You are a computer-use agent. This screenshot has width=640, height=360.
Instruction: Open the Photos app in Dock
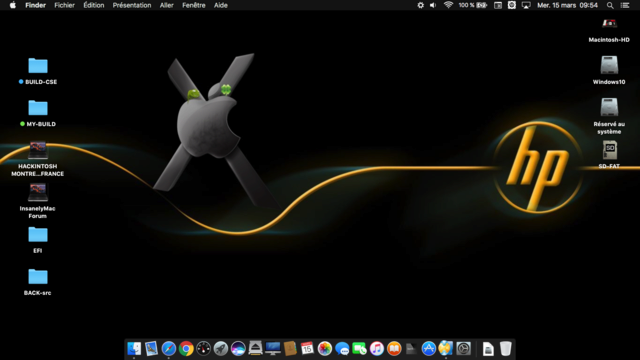point(325,349)
